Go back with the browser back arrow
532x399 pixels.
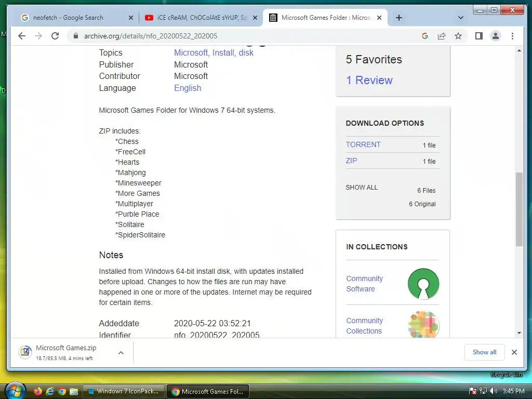[22, 36]
